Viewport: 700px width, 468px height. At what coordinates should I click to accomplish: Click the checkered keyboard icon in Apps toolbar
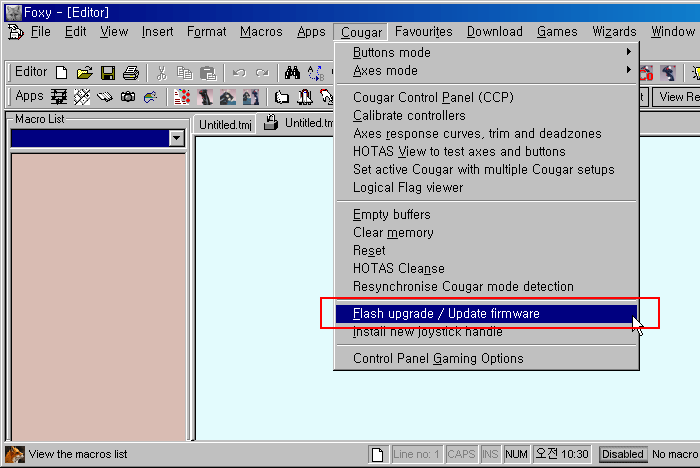(x=82, y=96)
